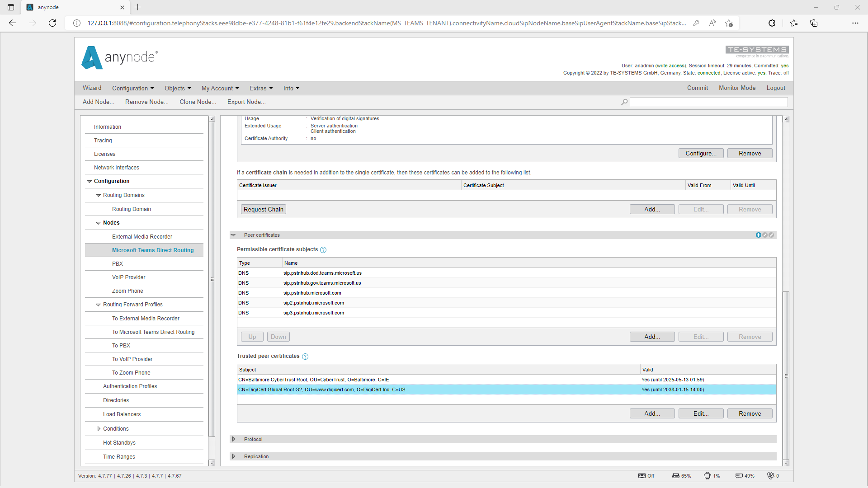Open browser settings three-dot menu
This screenshot has height=488, width=868.
click(x=855, y=23)
